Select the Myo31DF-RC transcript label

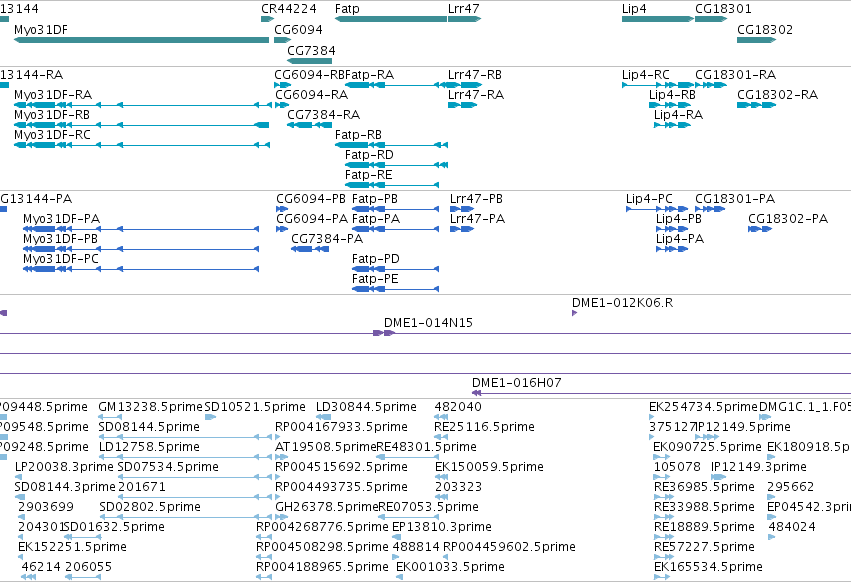tap(52, 135)
